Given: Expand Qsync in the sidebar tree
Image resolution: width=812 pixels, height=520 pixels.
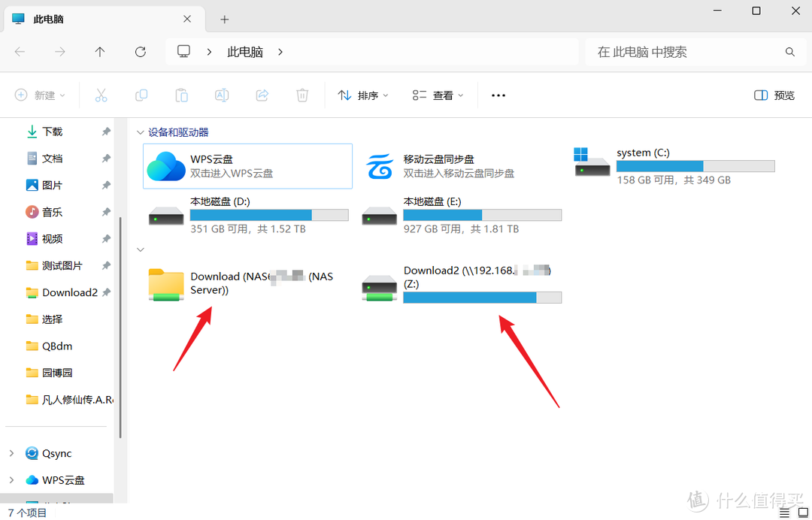Looking at the screenshot, I should 11,453.
